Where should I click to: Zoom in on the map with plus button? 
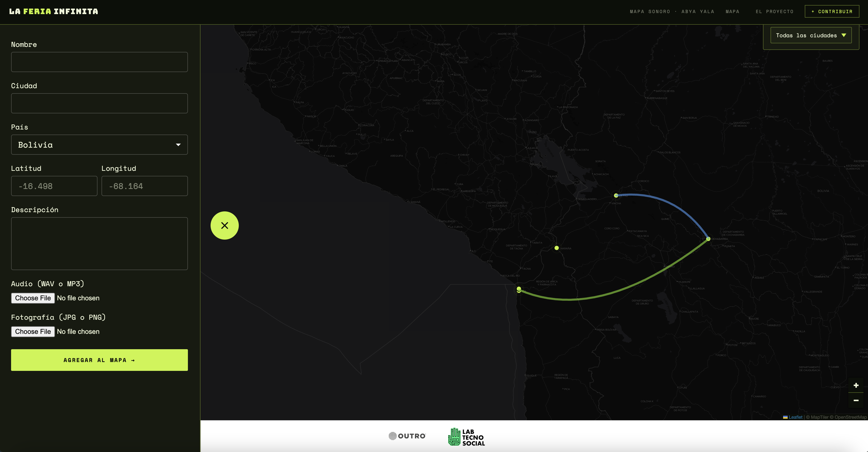coord(856,385)
